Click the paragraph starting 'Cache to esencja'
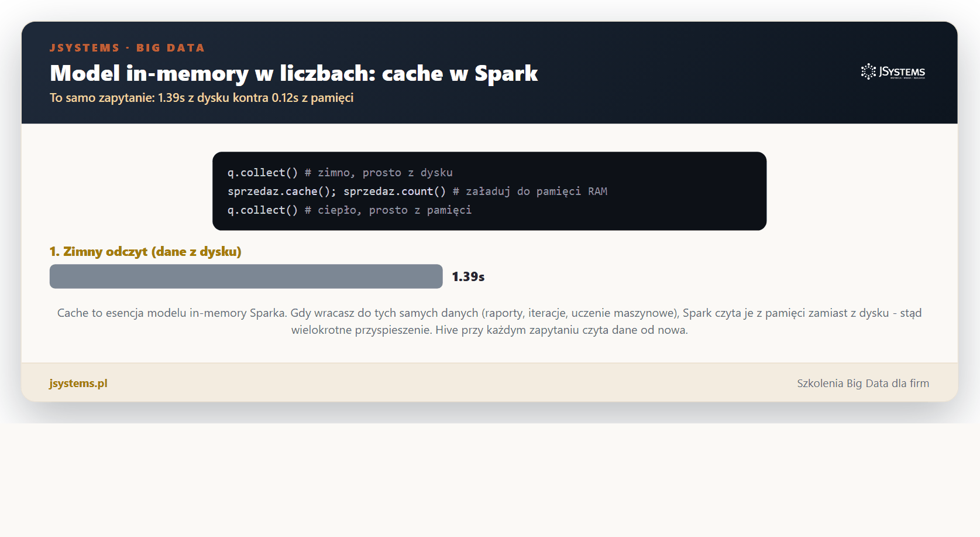The height and width of the screenshot is (537, 980). (x=490, y=321)
